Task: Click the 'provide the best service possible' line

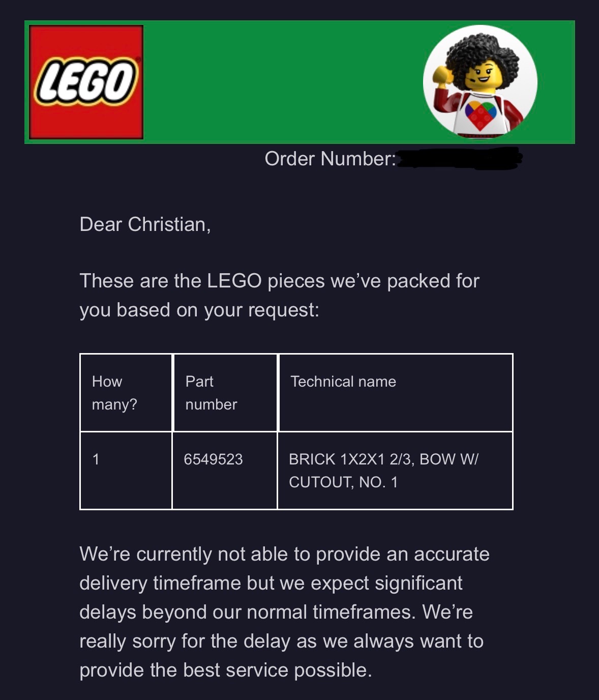Action: (226, 670)
